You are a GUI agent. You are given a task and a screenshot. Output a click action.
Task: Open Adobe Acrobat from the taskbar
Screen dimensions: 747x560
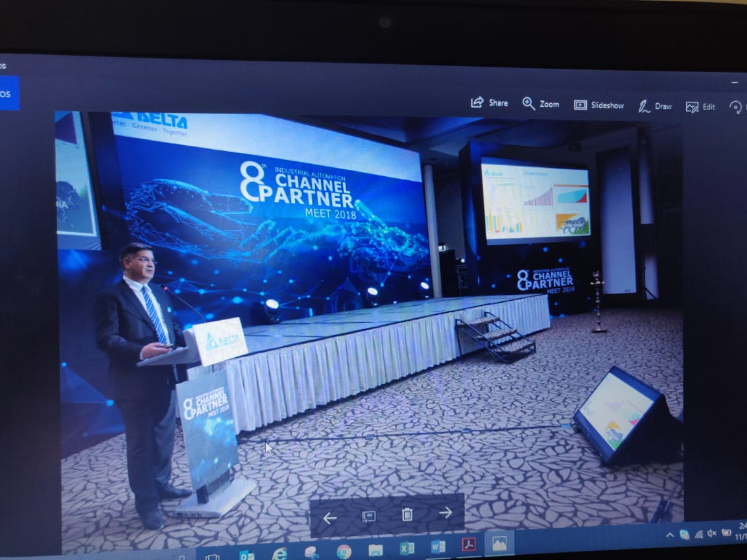469,544
